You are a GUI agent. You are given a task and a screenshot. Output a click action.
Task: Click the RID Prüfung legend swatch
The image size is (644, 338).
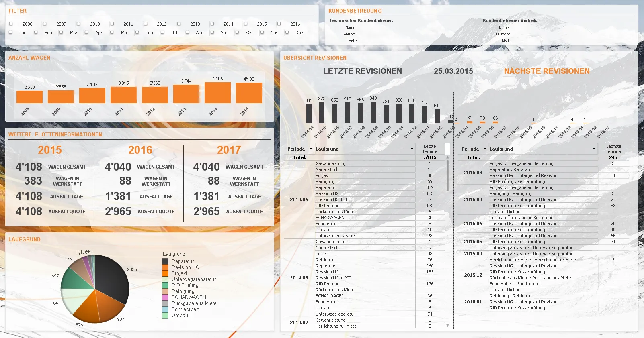tap(165, 285)
